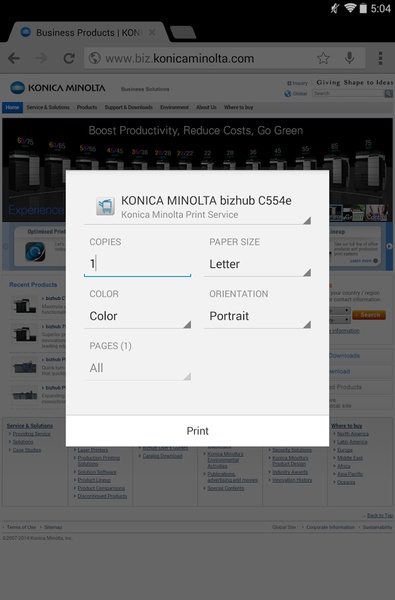The width and height of the screenshot is (395, 600).
Task: Tap the Print button
Action: click(x=197, y=431)
